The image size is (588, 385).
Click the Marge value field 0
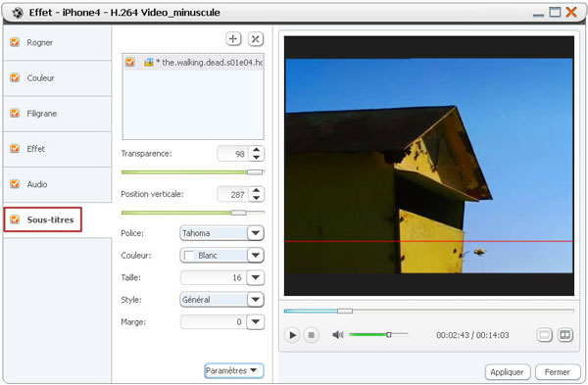(214, 321)
